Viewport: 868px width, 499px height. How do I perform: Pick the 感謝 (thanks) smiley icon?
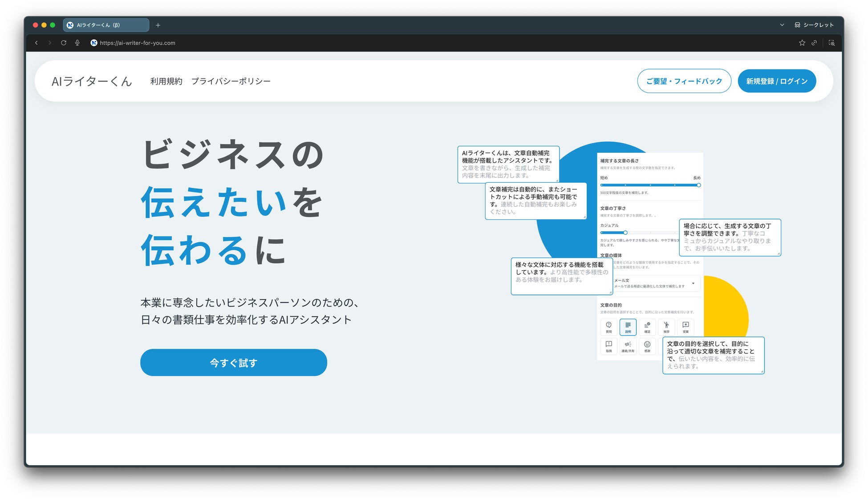coord(647,346)
